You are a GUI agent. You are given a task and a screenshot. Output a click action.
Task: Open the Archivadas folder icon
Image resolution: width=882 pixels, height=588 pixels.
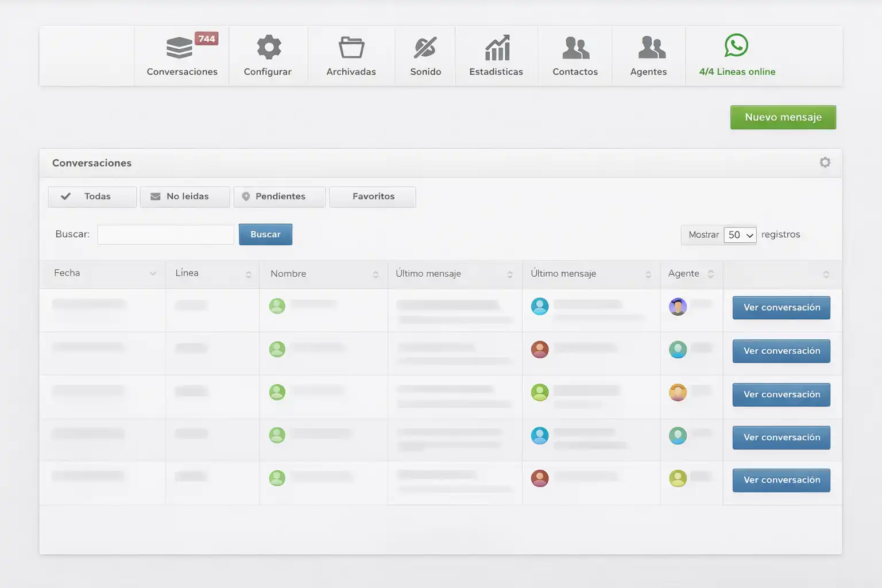(351, 48)
